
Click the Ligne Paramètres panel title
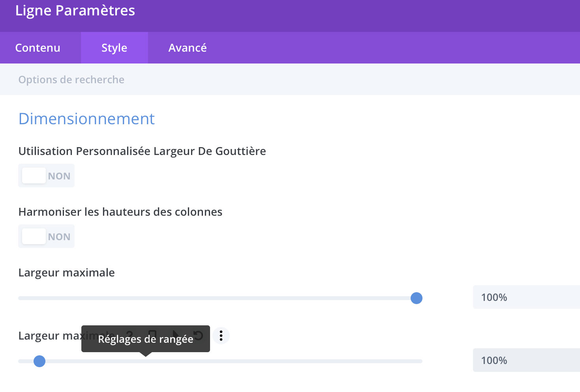coord(75,11)
